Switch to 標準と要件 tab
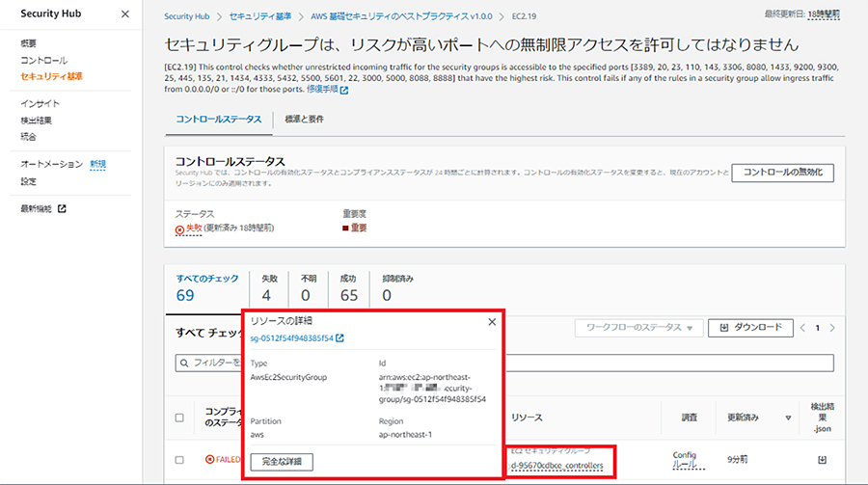 pos(305,119)
